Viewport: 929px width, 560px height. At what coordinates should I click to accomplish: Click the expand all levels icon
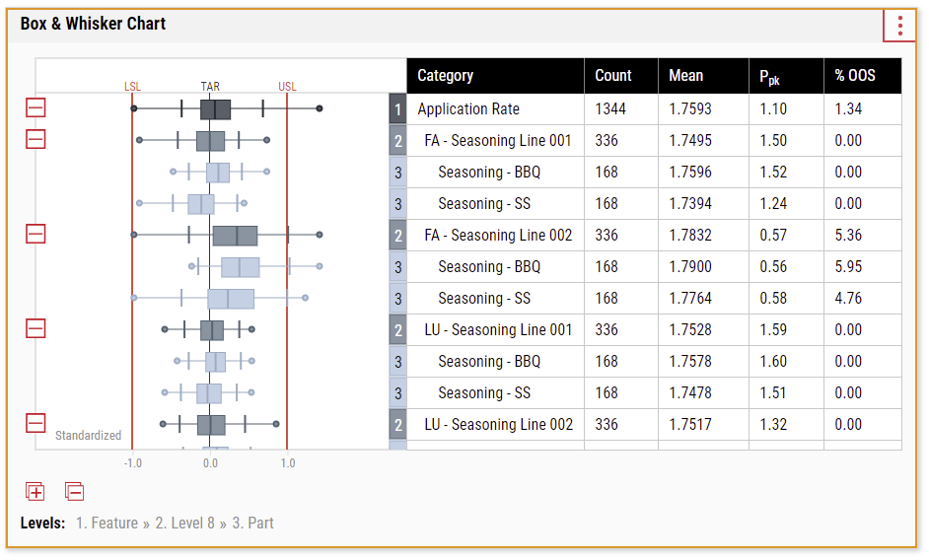(35, 491)
